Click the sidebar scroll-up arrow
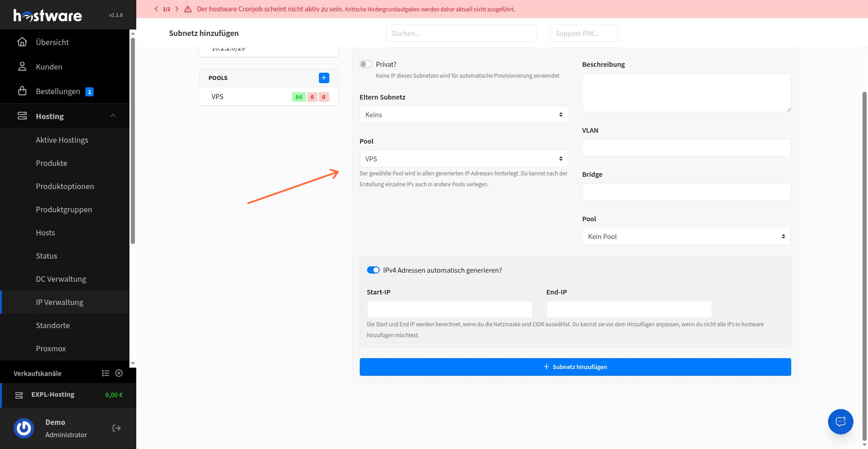Viewport: 868px width, 449px height. click(x=133, y=33)
